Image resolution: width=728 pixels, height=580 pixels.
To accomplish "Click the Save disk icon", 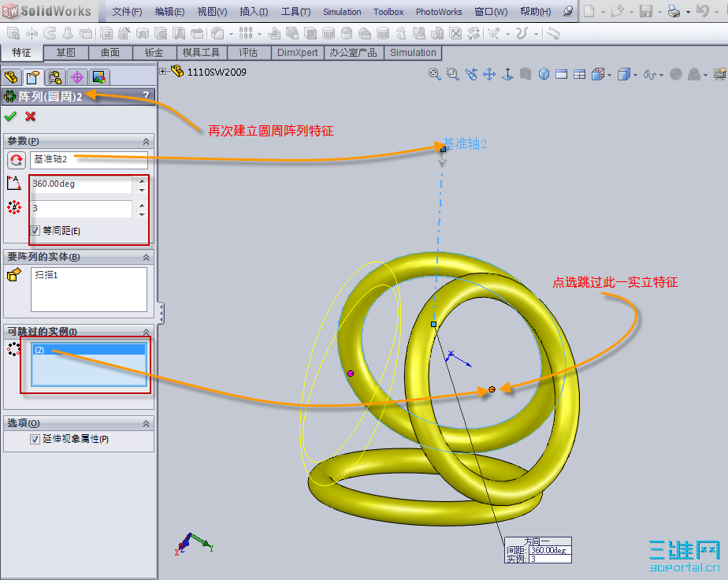I will pyautogui.click(x=646, y=11).
